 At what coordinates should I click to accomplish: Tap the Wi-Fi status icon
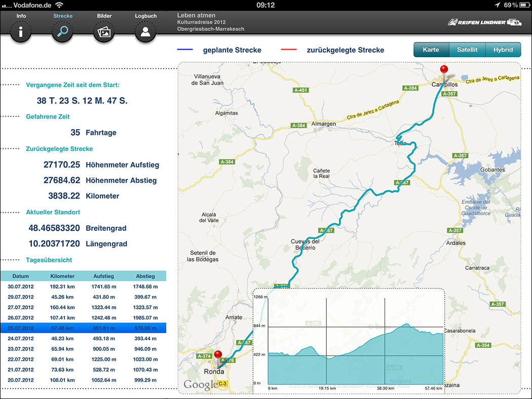click(x=59, y=5)
